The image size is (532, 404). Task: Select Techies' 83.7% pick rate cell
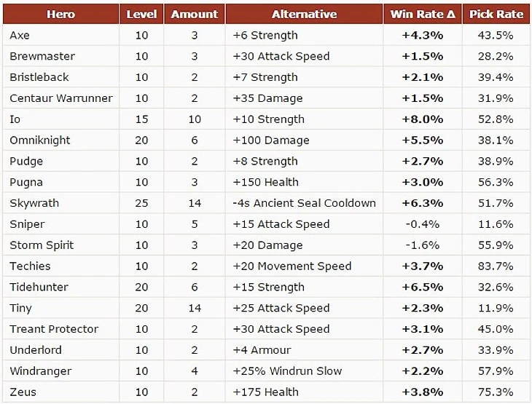496,266
